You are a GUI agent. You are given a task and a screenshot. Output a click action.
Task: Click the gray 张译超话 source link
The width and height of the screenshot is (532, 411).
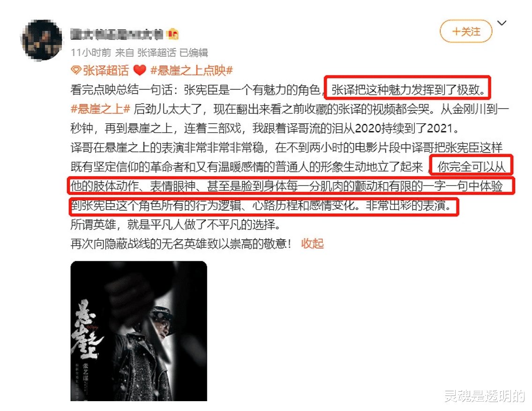(x=157, y=52)
